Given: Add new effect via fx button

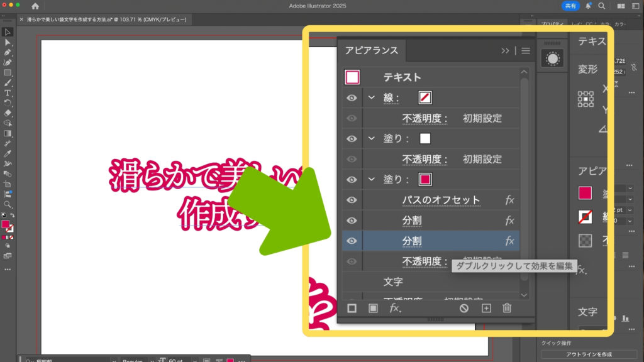Looking at the screenshot, I should pyautogui.click(x=395, y=308).
